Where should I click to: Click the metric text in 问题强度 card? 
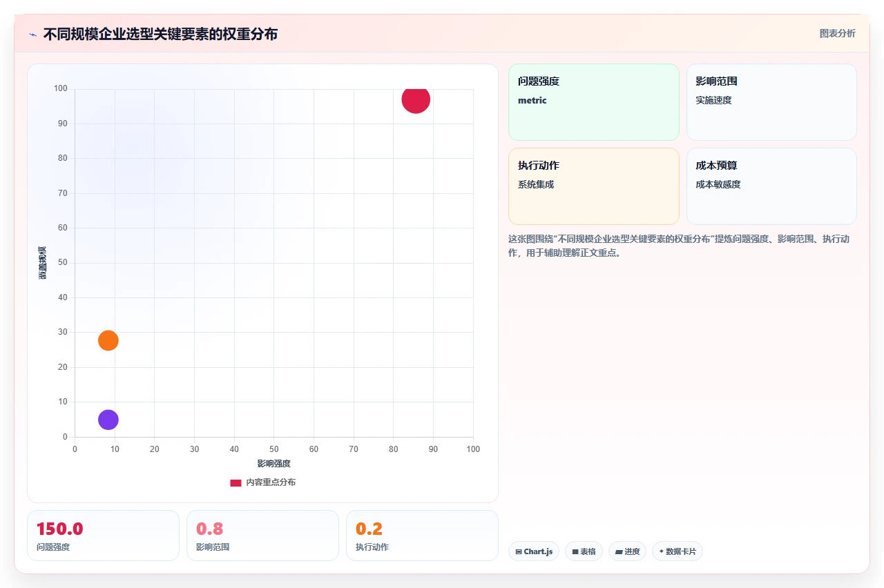tap(532, 101)
